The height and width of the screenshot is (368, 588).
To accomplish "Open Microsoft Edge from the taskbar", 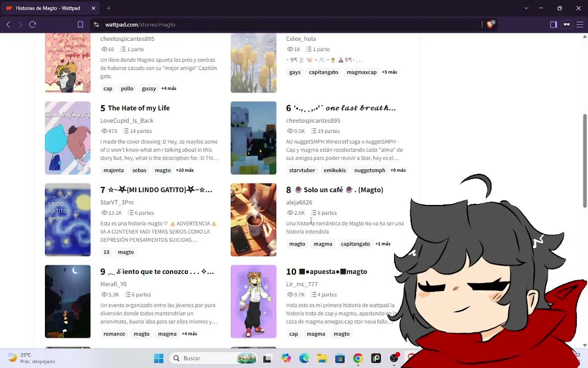I will point(304,358).
